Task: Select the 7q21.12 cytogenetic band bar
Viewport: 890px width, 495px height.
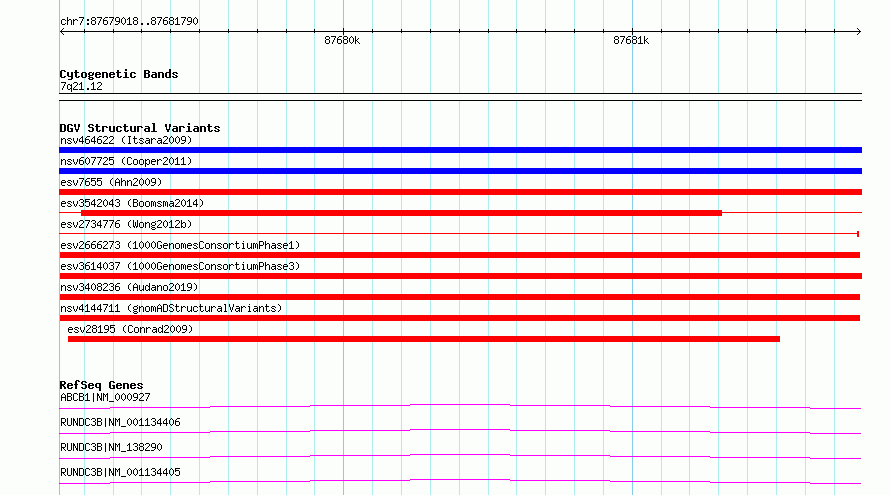Action: [460, 97]
